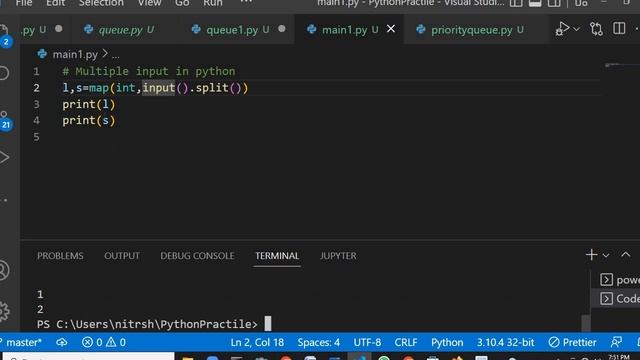Open the OUTPUT panel tab
The height and width of the screenshot is (360, 640).
tap(122, 256)
